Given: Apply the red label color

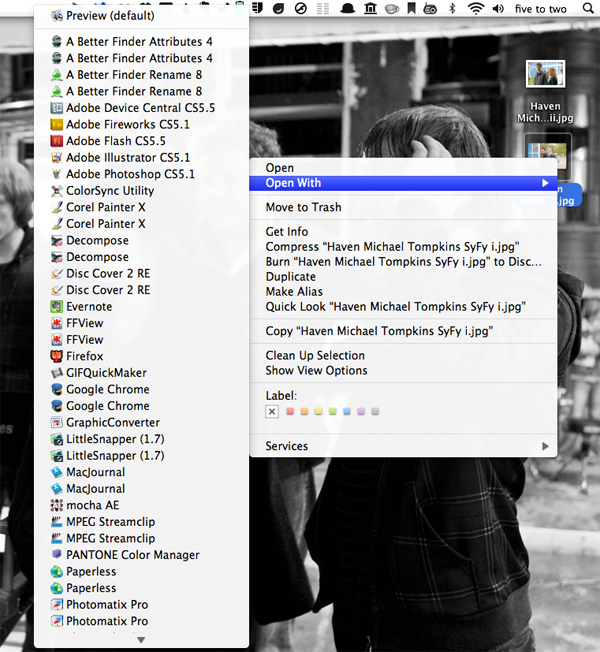Looking at the screenshot, I should [290, 411].
